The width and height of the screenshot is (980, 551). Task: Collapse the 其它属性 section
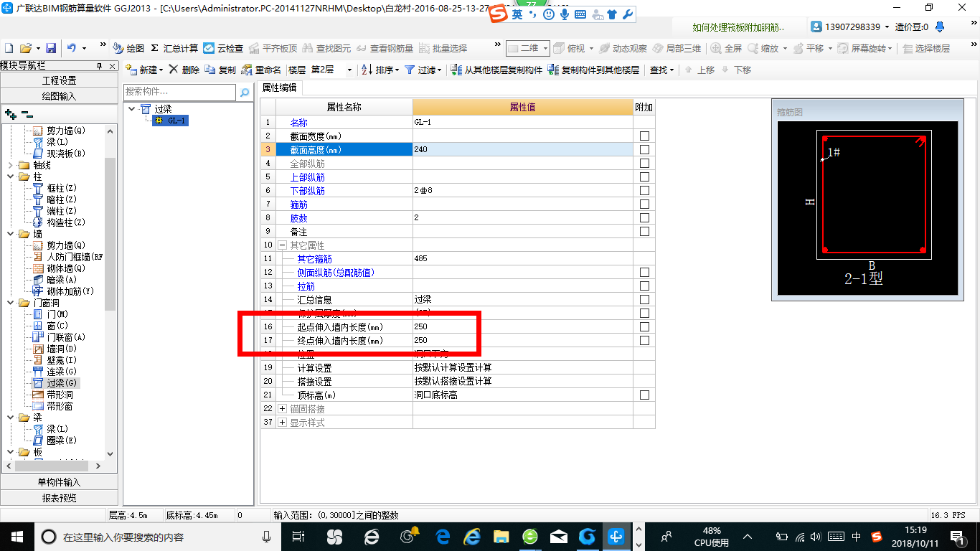pyautogui.click(x=282, y=245)
